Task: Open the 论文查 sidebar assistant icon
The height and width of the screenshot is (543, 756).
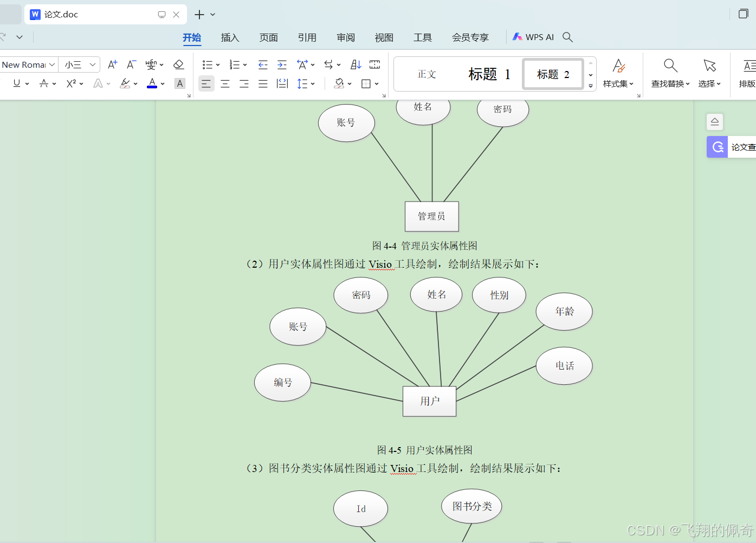Action: (x=718, y=147)
